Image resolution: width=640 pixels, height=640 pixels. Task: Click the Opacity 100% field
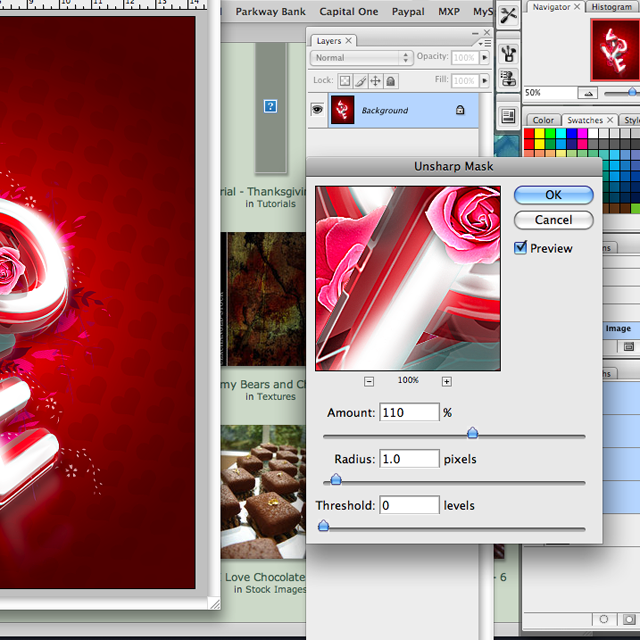coord(464,58)
